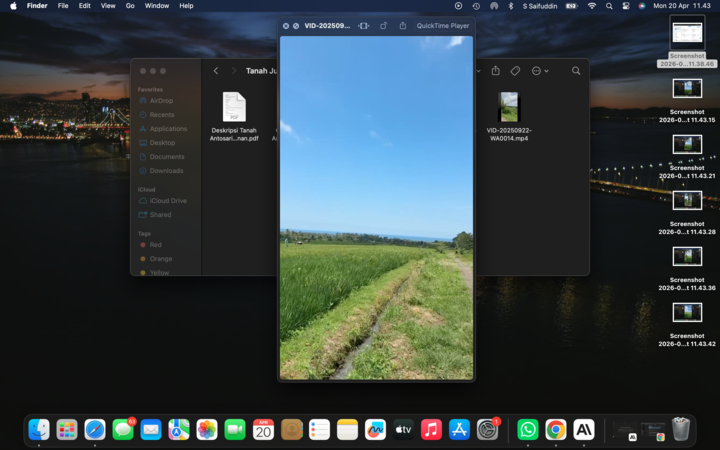Click the Wi-Fi status icon

[591, 6]
